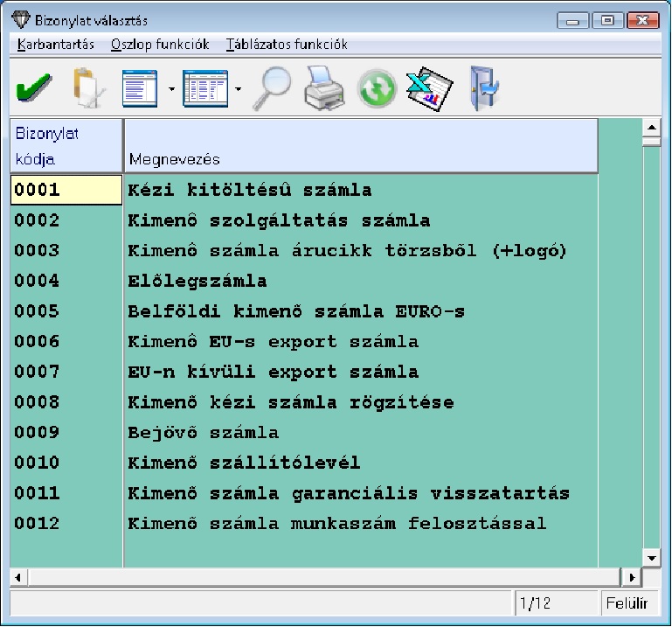The height and width of the screenshot is (627, 672).
Task: Open search with the magnifying glass icon
Action: (x=272, y=88)
